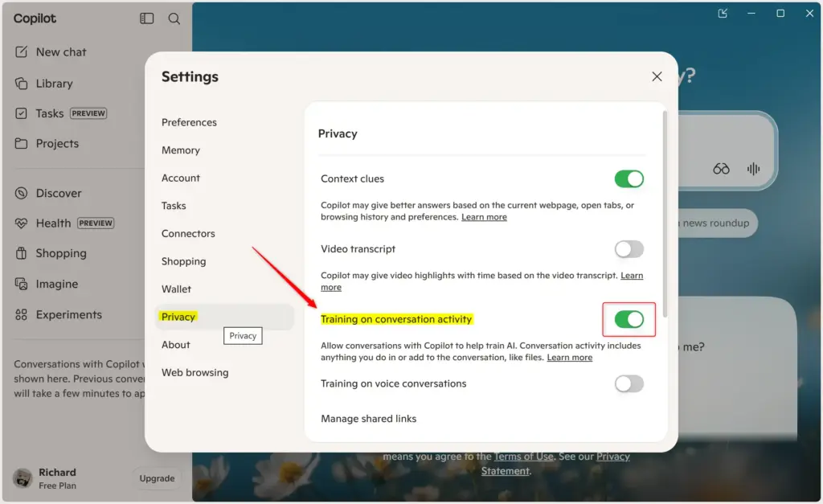Click Learn more under Video transcript
823x504 pixels.
coord(632,276)
